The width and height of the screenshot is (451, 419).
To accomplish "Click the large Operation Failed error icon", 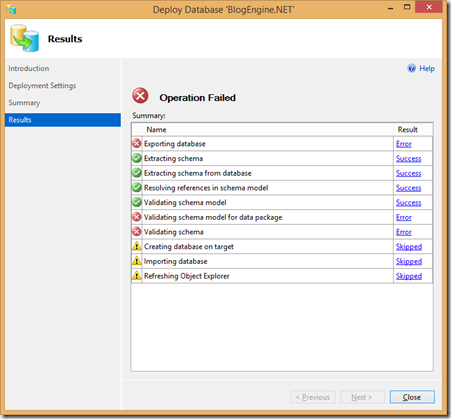I will 141,96.
